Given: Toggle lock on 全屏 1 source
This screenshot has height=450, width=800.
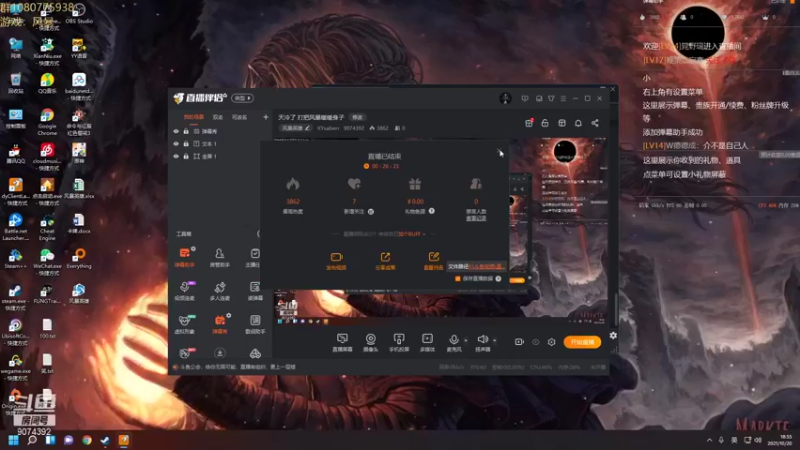Looking at the screenshot, I should (x=186, y=156).
